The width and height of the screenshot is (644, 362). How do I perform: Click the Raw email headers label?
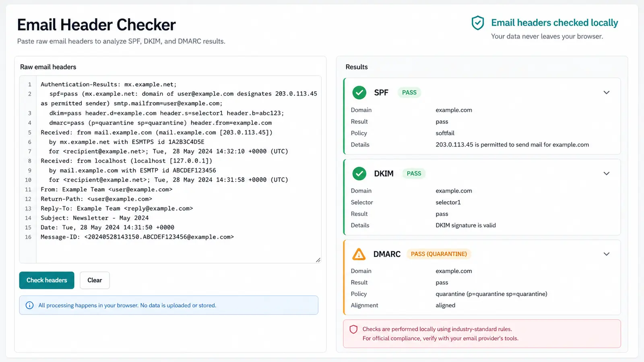(x=48, y=67)
